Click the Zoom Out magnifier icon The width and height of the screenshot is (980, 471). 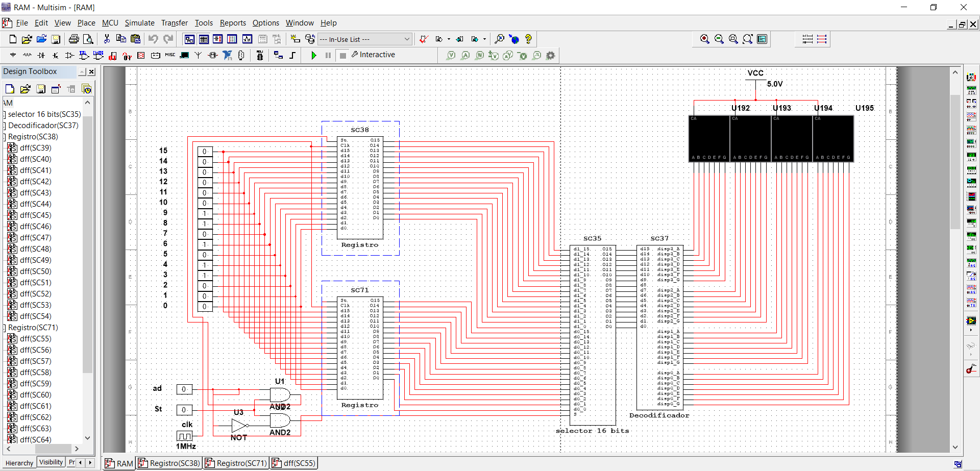[x=719, y=39]
